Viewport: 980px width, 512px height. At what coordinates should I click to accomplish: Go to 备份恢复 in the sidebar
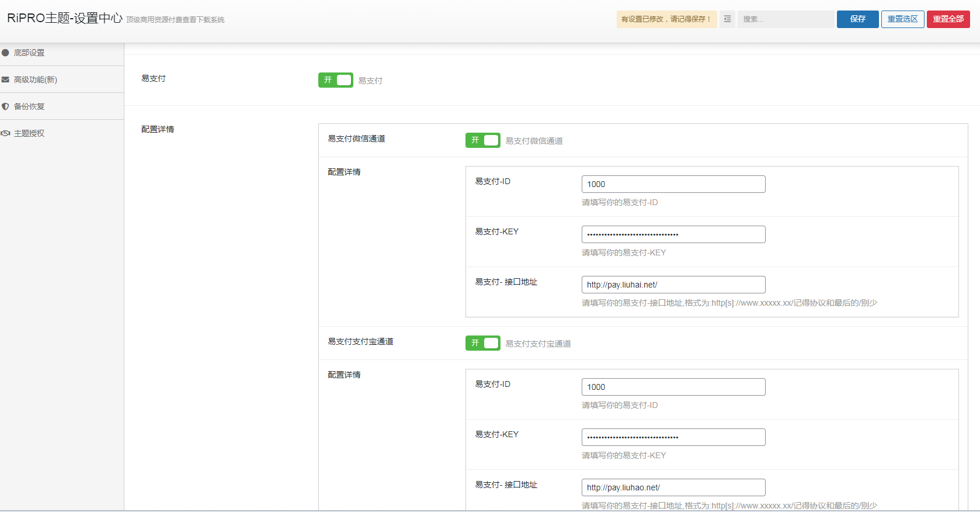tap(29, 106)
